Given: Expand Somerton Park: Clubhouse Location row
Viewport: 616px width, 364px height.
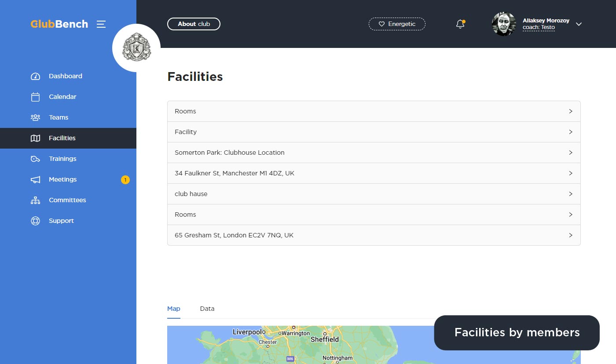Looking at the screenshot, I should pyautogui.click(x=374, y=153).
